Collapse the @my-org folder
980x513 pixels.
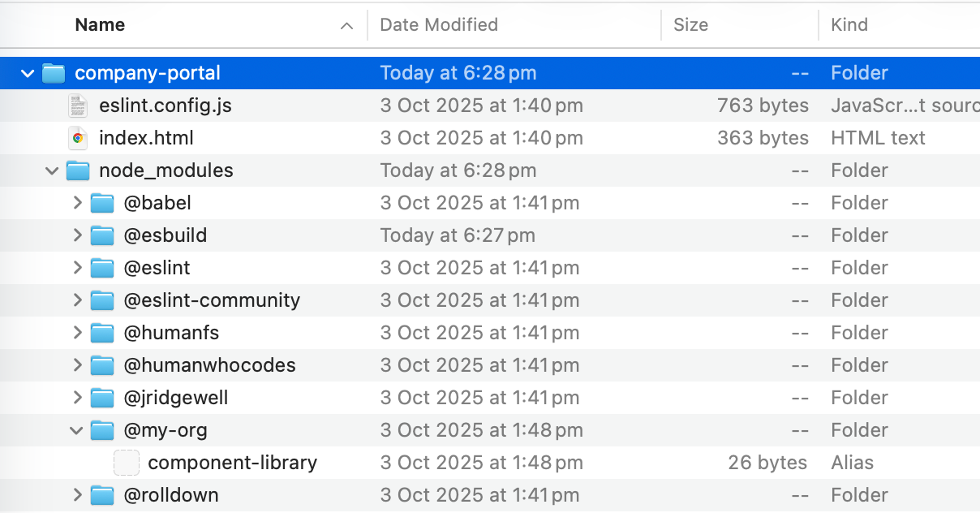(x=77, y=430)
